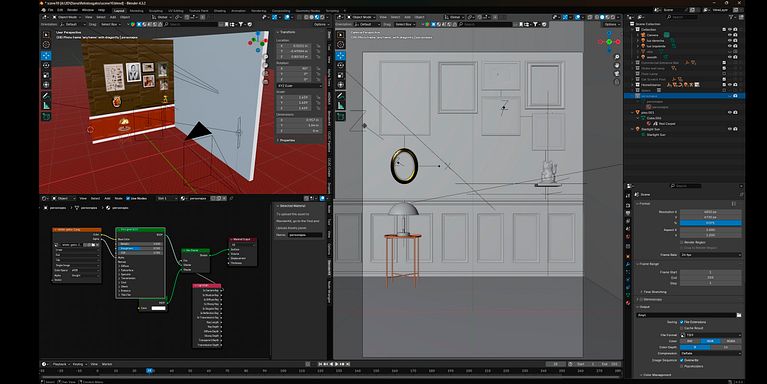Adjust the resolution percentage slider
Viewport: 767px width, 384px height.
tap(710, 223)
